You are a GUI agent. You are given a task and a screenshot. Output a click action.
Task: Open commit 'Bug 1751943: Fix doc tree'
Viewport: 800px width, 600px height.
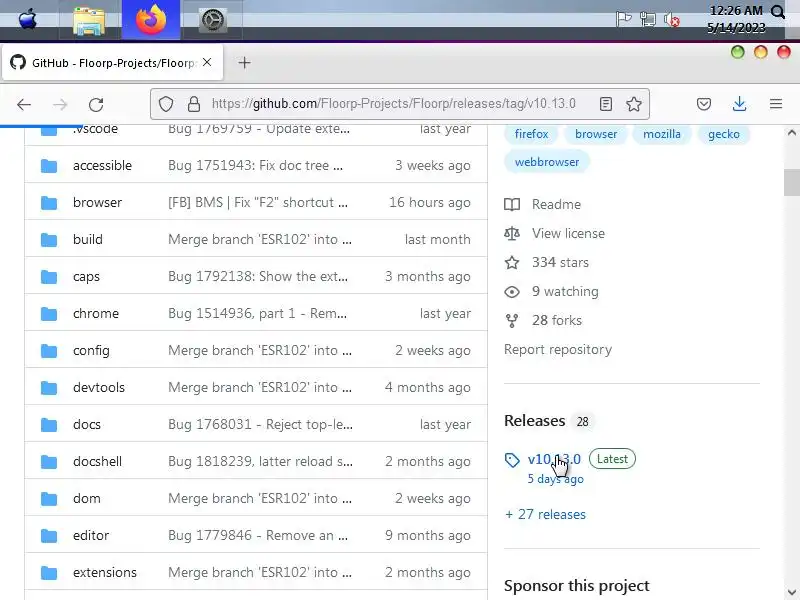(256, 165)
